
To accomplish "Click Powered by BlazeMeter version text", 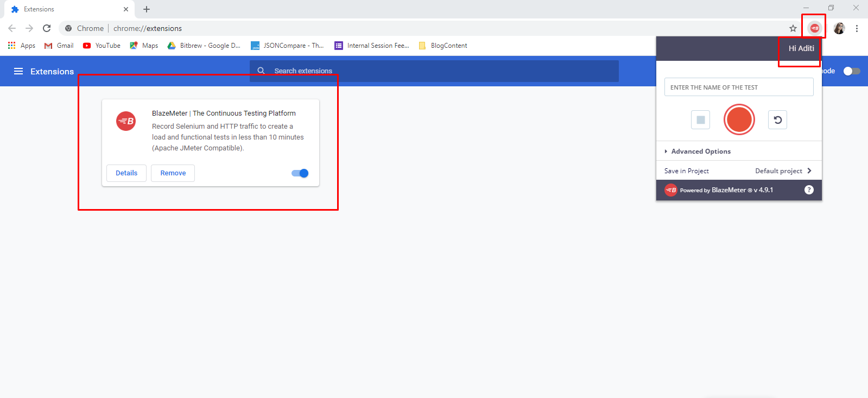I will (726, 190).
